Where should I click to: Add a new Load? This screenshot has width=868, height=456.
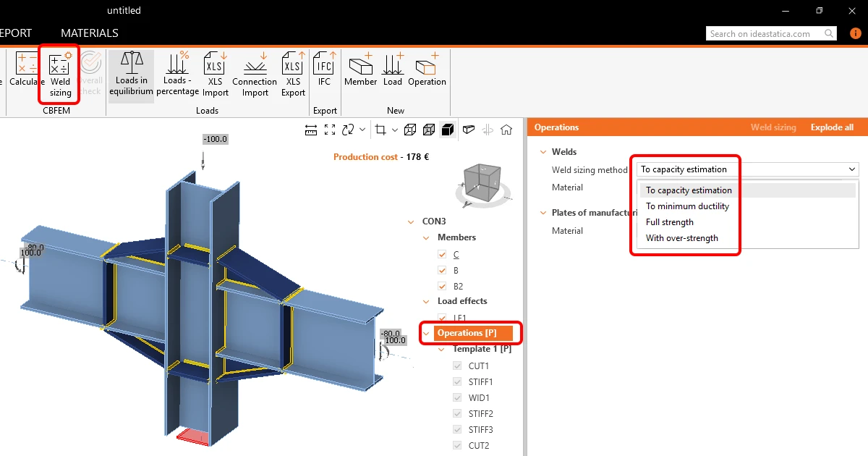click(x=393, y=71)
